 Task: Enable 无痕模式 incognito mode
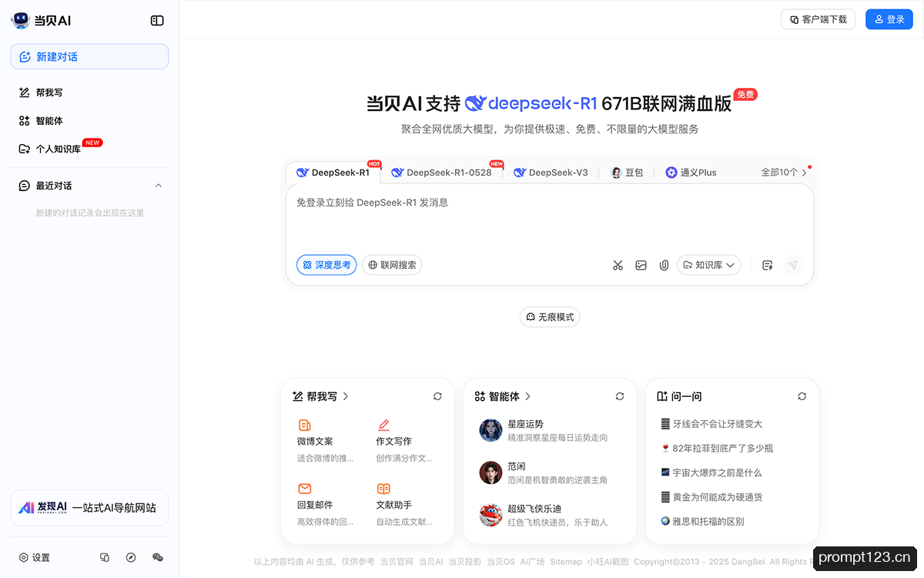(550, 317)
